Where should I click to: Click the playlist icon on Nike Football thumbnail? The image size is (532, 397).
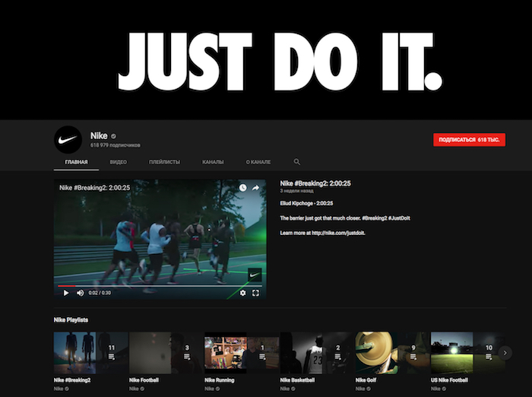pyautogui.click(x=187, y=357)
